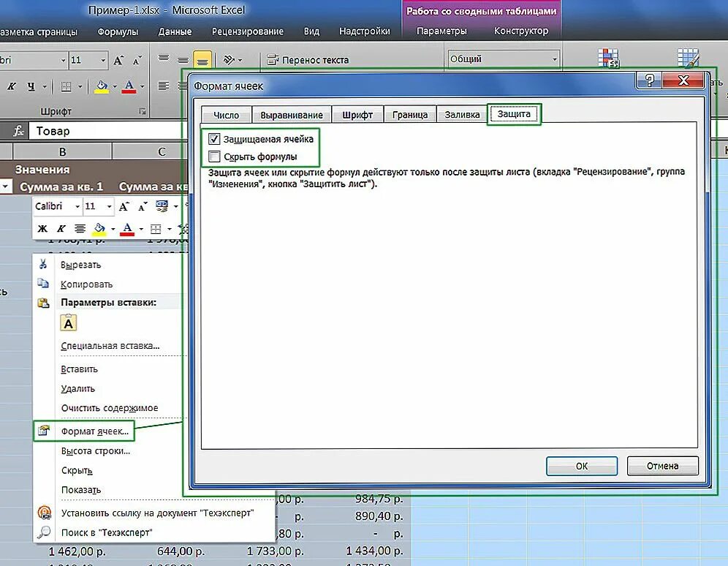The image size is (728, 566).
Task: Open the Конструктор ribbon tab
Action: (521, 31)
